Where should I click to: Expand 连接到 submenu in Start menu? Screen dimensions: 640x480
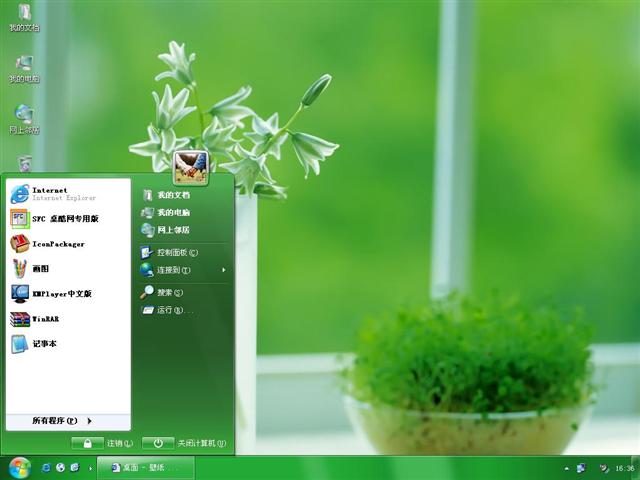pos(183,270)
